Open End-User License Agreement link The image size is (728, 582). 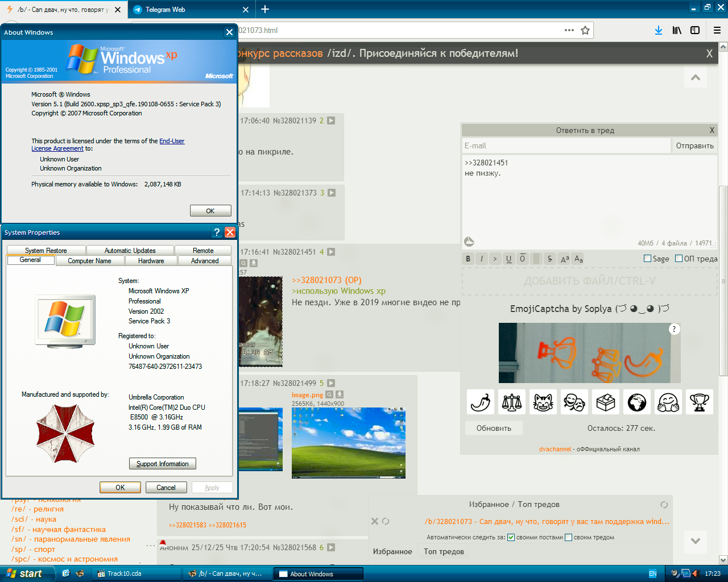[108, 144]
